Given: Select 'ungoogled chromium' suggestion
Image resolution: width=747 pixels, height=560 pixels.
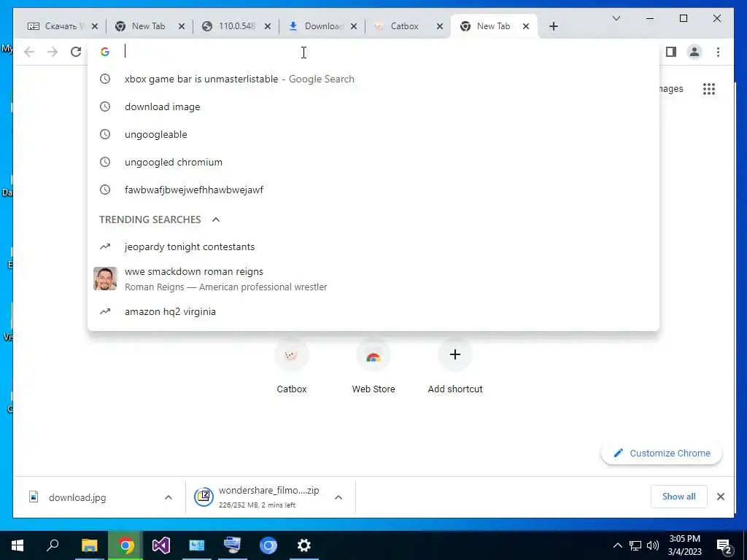Looking at the screenshot, I should (373, 162).
